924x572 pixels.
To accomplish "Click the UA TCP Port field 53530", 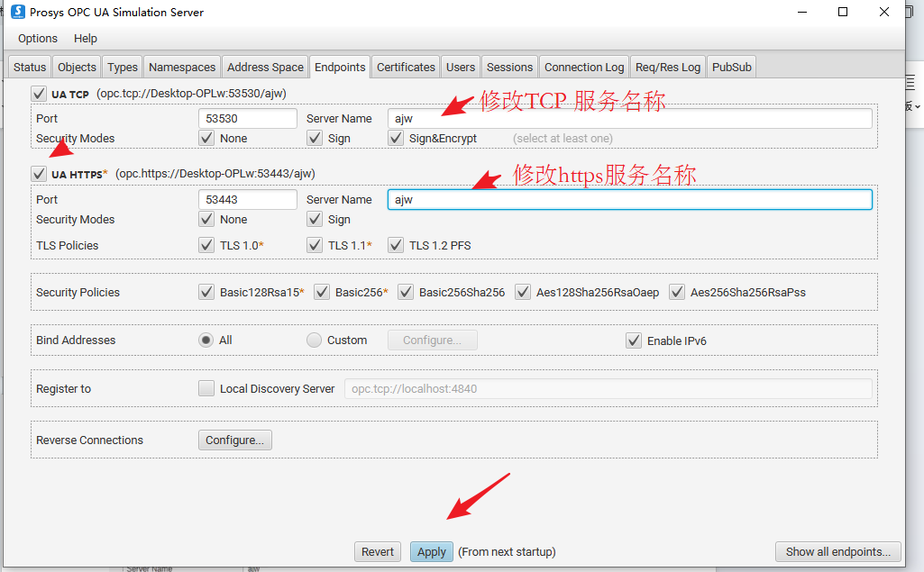I will click(x=248, y=118).
